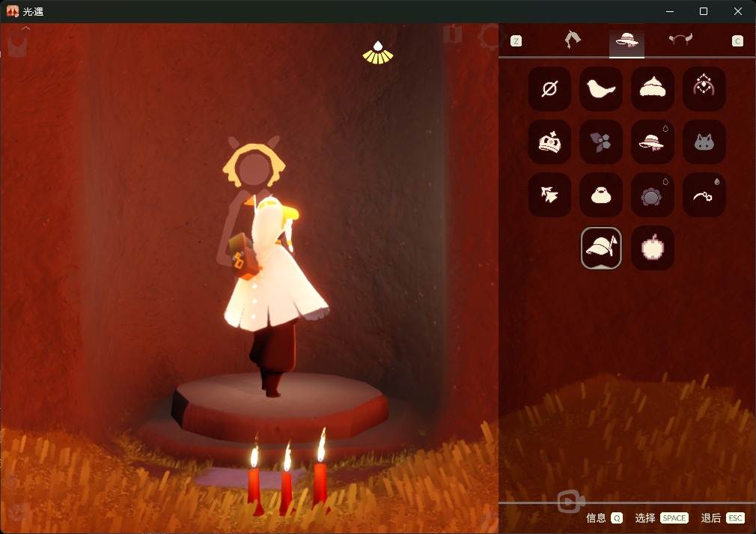The height and width of the screenshot is (534, 756).
Task: Click the 光遇 app icon in title bar
Action: [13, 11]
